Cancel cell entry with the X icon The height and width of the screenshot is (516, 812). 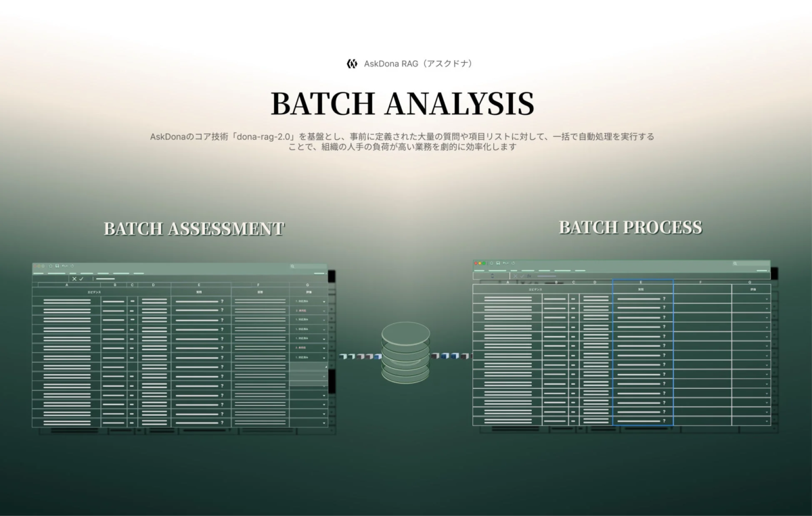tap(74, 279)
